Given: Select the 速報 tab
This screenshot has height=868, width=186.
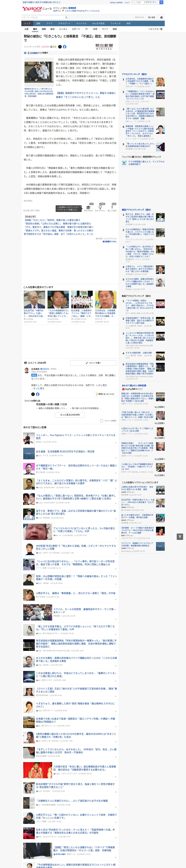Looking at the screenshot, I should click(x=38, y=23).
